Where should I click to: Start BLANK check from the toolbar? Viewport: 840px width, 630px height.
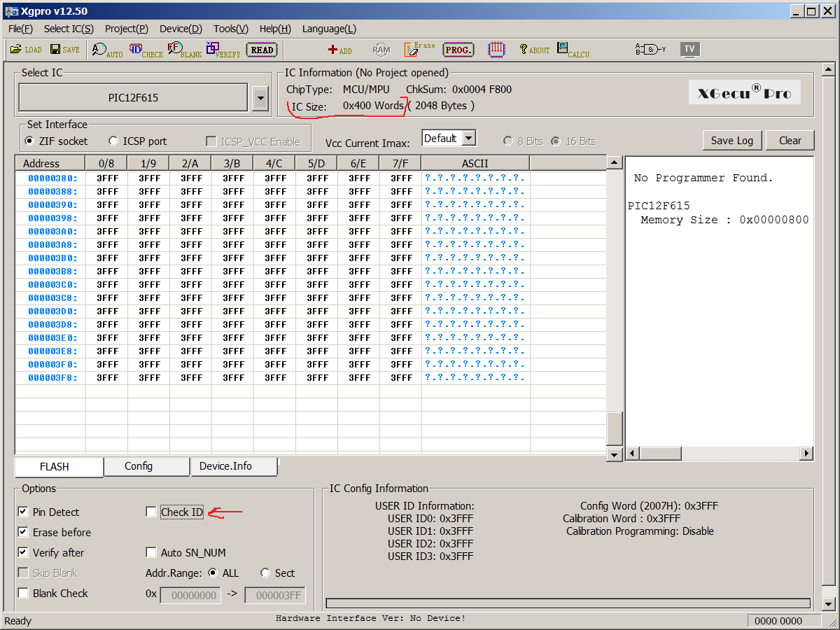click(x=184, y=50)
